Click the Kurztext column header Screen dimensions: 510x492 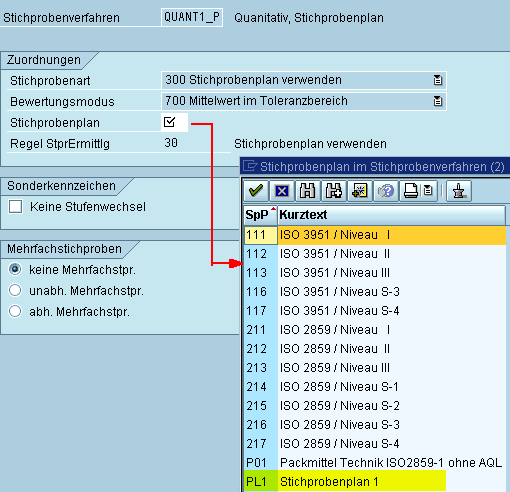coord(392,215)
